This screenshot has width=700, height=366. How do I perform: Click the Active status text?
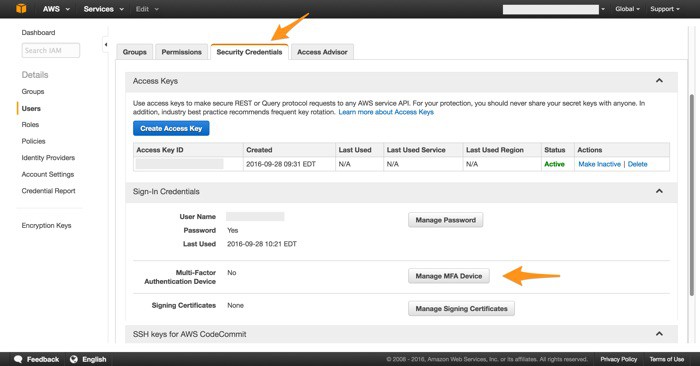pos(554,164)
